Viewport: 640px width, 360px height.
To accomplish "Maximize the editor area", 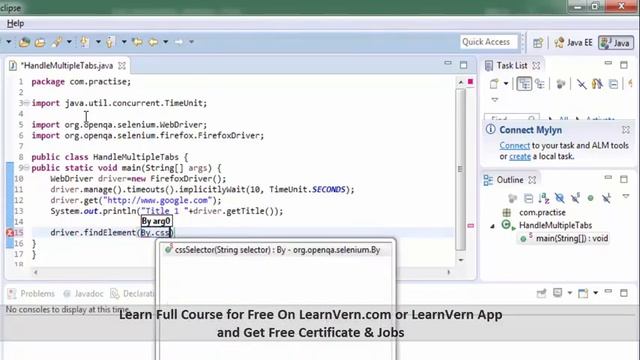I will pyautogui.click(x=463, y=65).
